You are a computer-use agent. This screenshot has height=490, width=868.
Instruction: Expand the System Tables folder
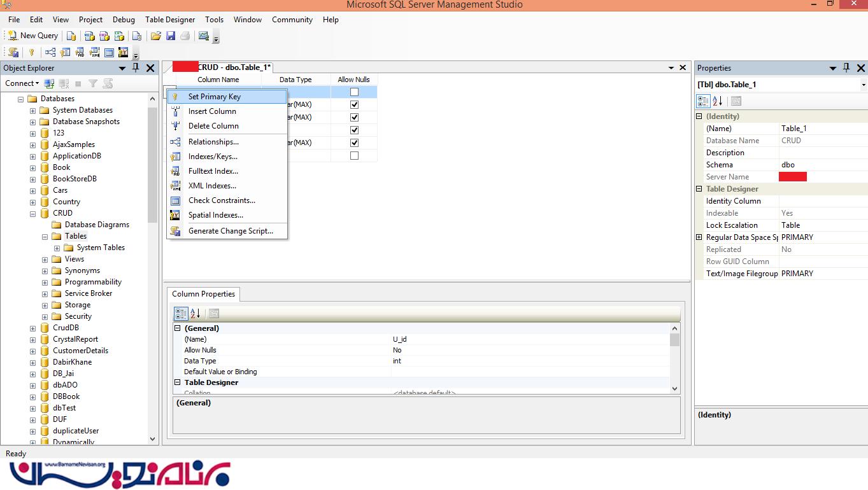pos(57,248)
